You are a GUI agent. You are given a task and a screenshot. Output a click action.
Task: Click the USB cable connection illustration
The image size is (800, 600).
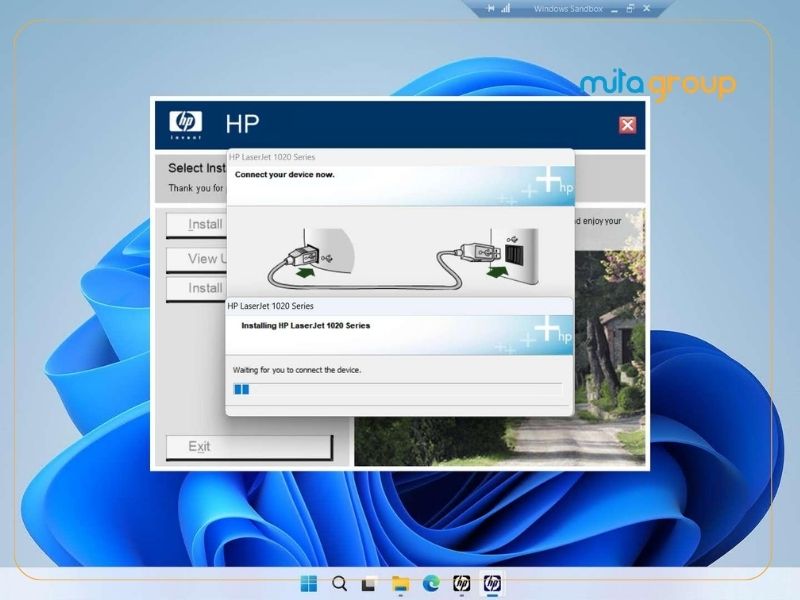coord(403,260)
